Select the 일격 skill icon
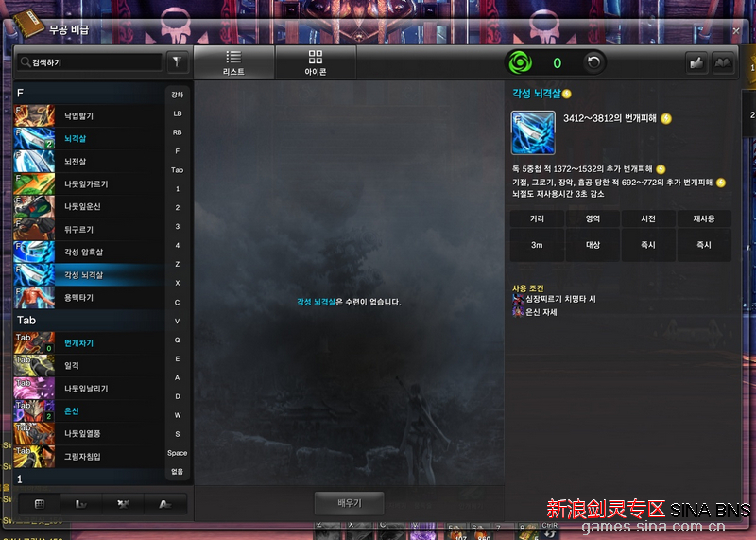The width and height of the screenshot is (756, 540). (x=34, y=365)
